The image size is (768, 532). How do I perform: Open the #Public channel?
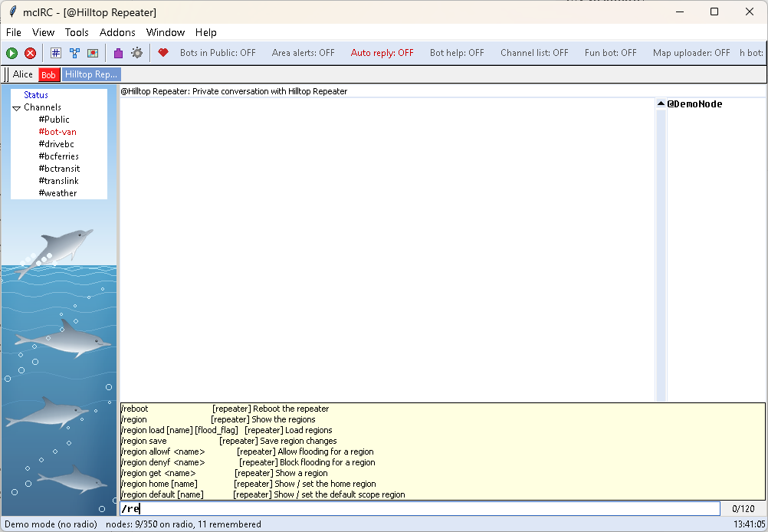(x=54, y=120)
